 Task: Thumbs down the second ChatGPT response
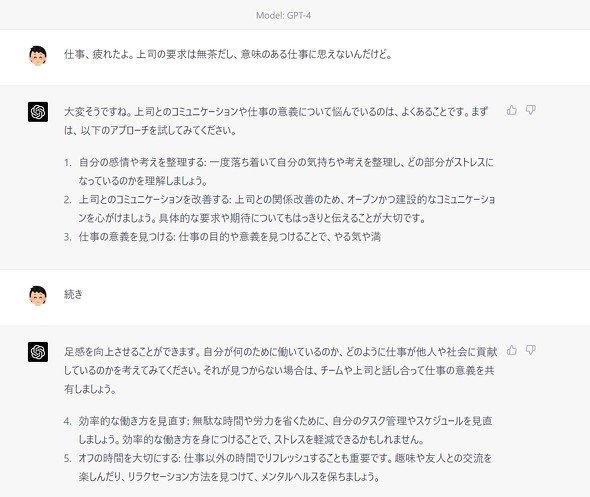click(531, 350)
